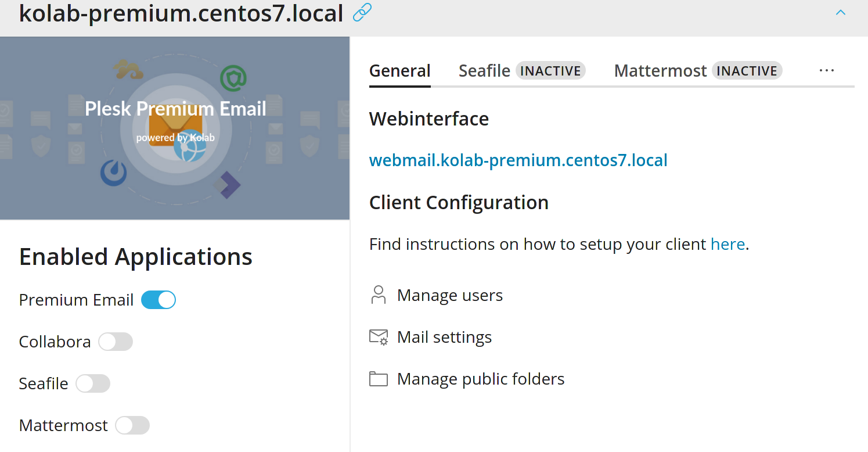Image resolution: width=868 pixels, height=452 pixels.
Task: Collapse the domain panel with top chevron
Action: point(840,13)
